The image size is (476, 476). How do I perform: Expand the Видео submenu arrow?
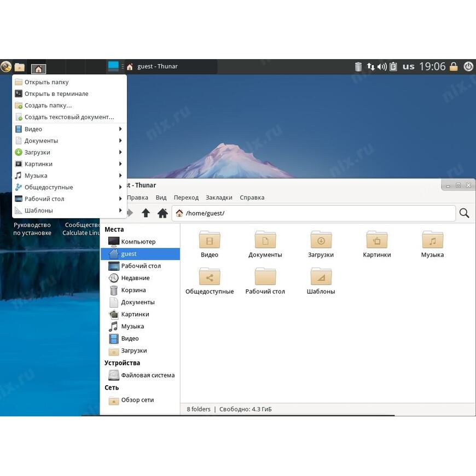coord(120,129)
